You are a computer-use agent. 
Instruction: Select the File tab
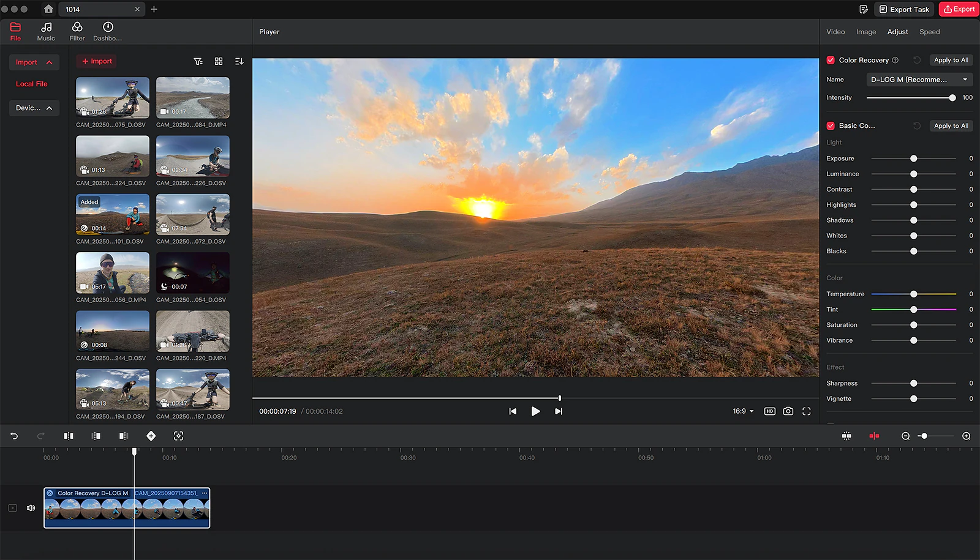15,32
